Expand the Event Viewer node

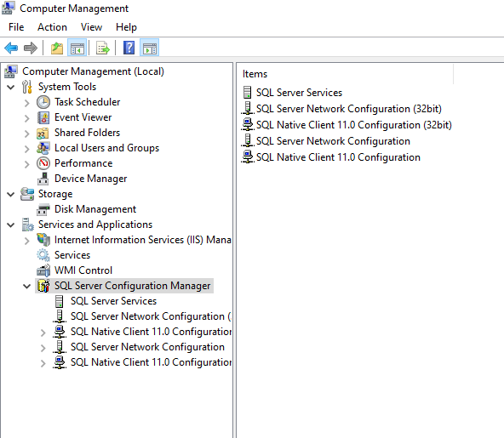pos(27,118)
